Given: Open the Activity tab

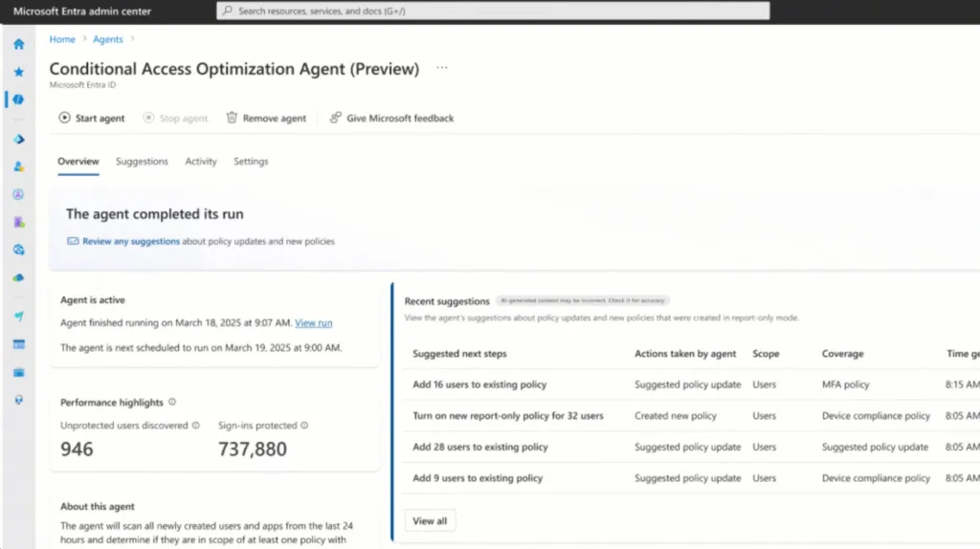Looking at the screenshot, I should coord(201,161).
